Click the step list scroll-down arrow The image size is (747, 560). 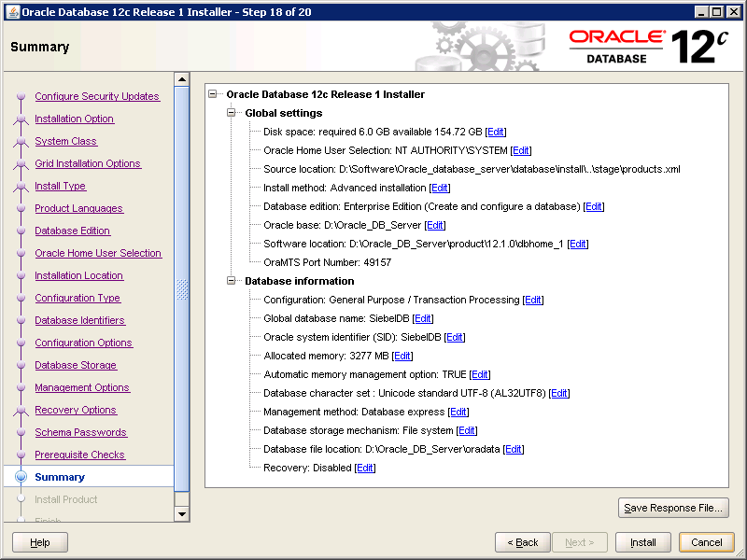[182, 514]
